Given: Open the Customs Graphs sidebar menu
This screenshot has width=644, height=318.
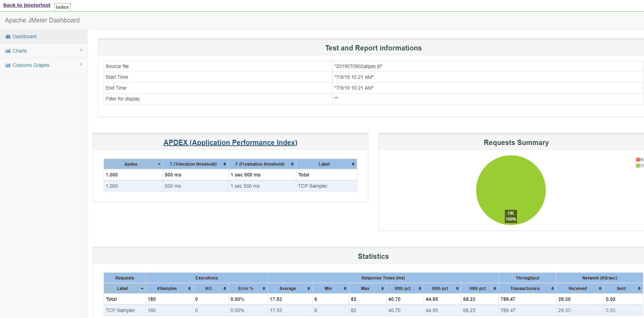Looking at the screenshot, I should (x=43, y=65).
